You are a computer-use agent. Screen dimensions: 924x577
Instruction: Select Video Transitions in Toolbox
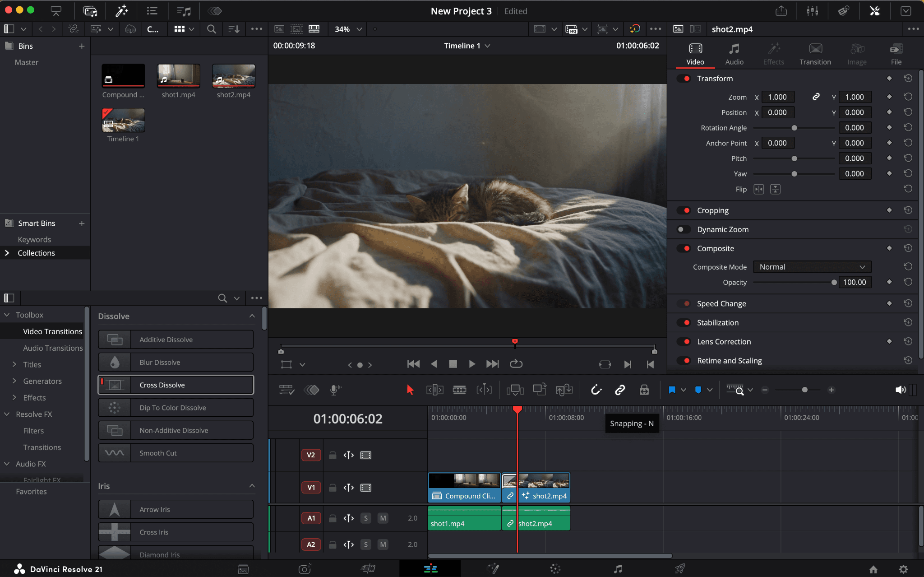pos(52,331)
